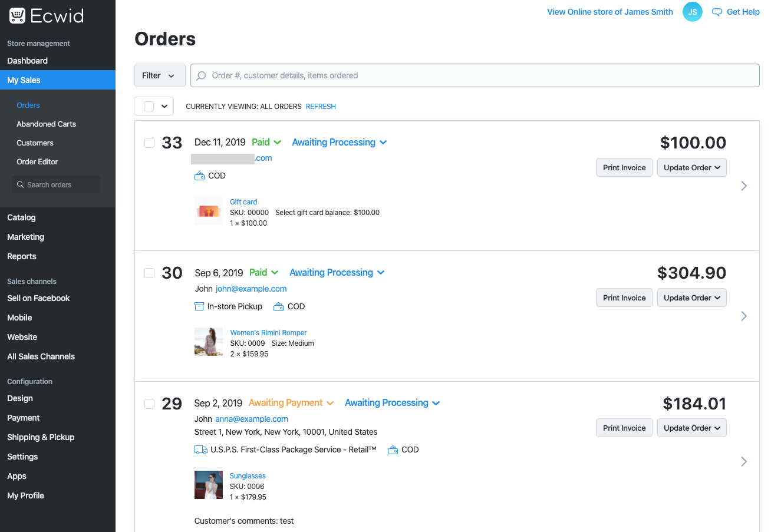The image size is (771, 532).
Task: Click the In-store Pickup box icon
Action: [x=199, y=306]
